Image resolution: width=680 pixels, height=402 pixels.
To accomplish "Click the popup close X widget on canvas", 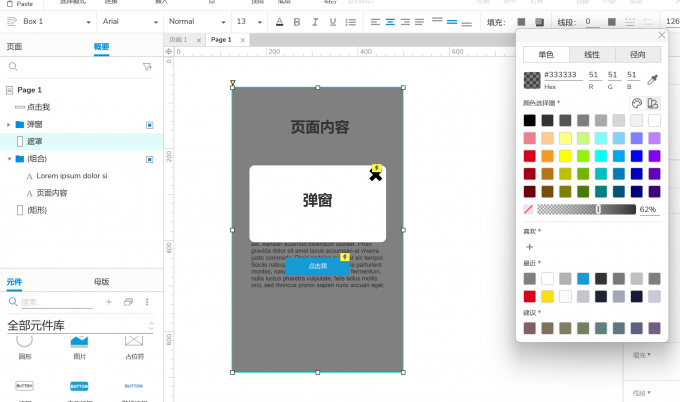I will click(376, 175).
